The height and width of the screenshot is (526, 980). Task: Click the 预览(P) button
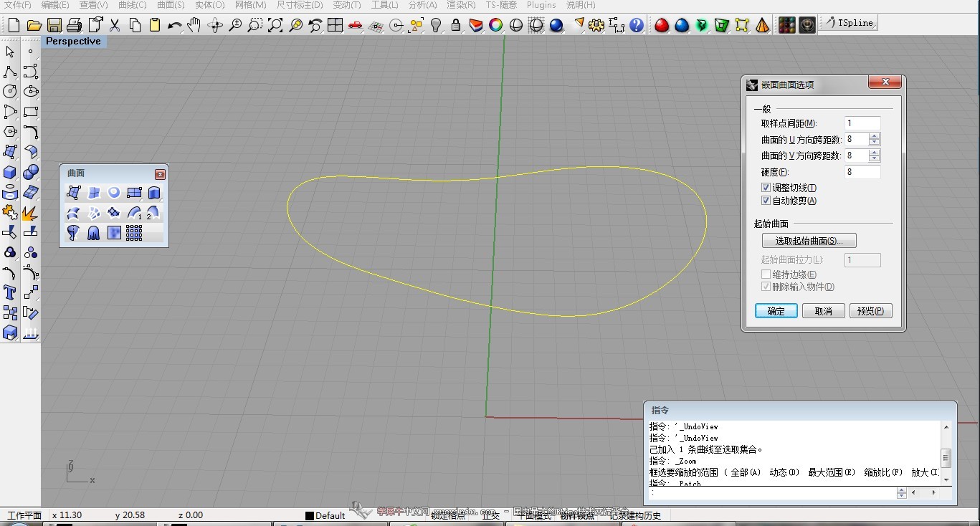coord(871,311)
